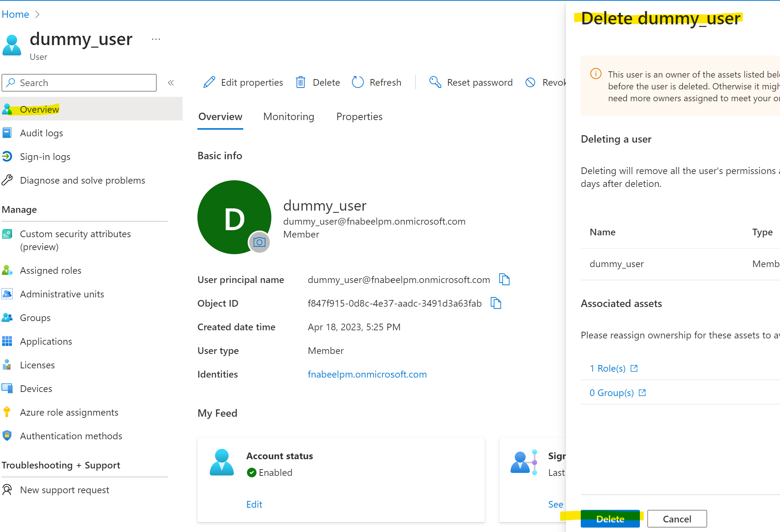Screen dimensions: 780x532
Task: Copy the Object ID to clipboard
Action: pyautogui.click(x=496, y=303)
